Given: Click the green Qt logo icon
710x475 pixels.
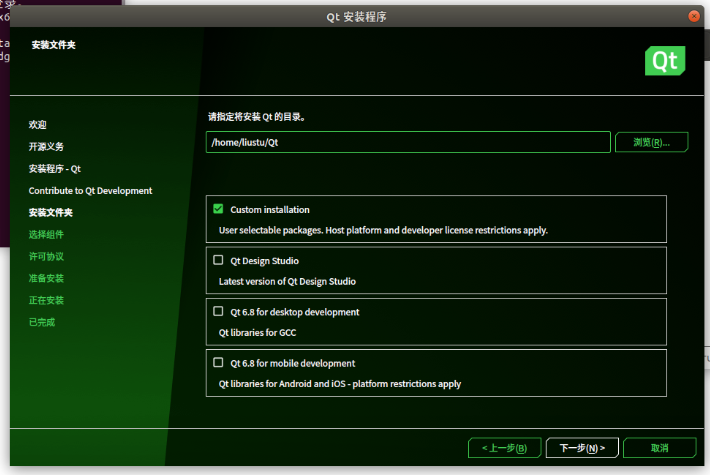Looking at the screenshot, I should (665, 60).
